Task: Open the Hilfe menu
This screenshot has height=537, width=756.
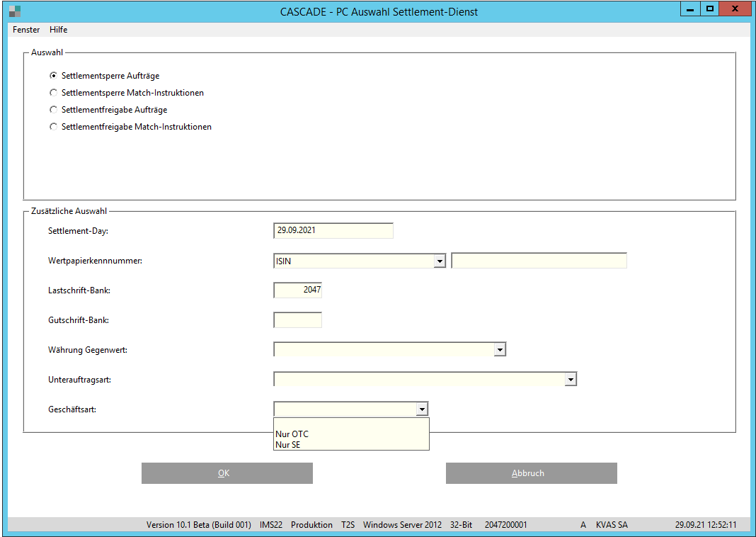Action: point(59,30)
